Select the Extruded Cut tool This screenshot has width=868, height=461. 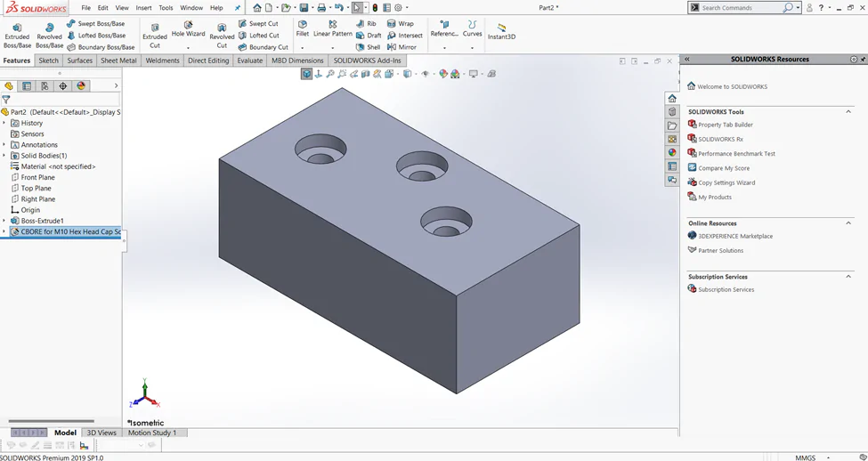pos(155,36)
